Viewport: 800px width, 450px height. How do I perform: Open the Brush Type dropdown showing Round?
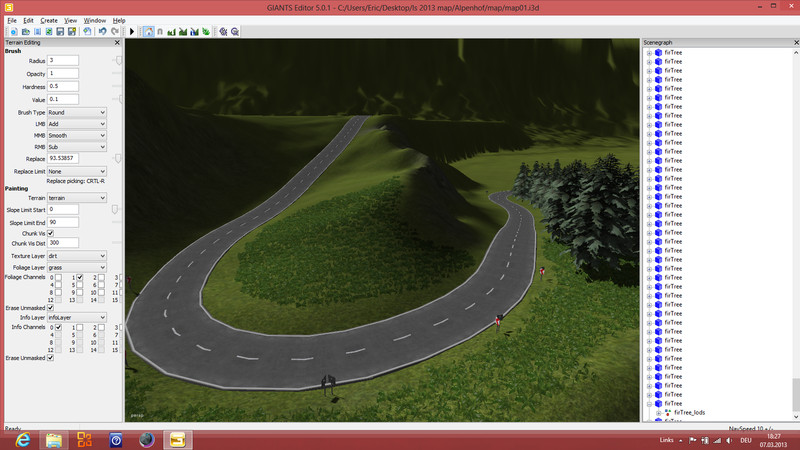(77, 112)
